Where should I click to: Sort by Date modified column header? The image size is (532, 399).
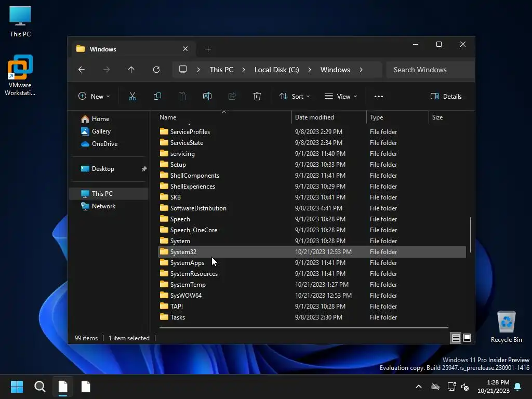[x=329, y=117]
